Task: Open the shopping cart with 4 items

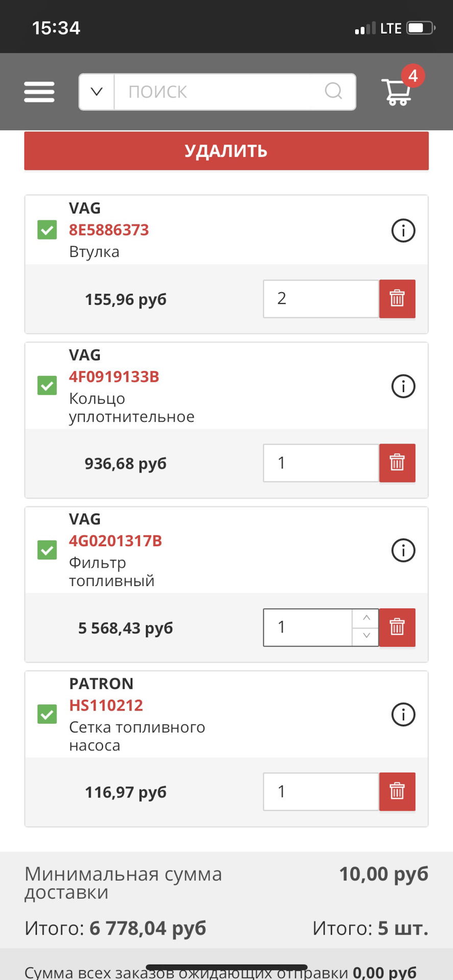Action: click(398, 92)
